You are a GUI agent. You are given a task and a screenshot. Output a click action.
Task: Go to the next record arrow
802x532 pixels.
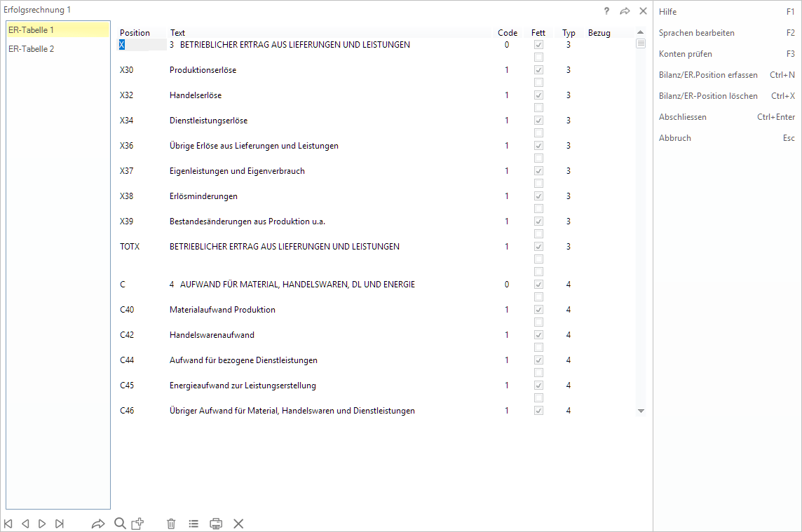coord(42,524)
